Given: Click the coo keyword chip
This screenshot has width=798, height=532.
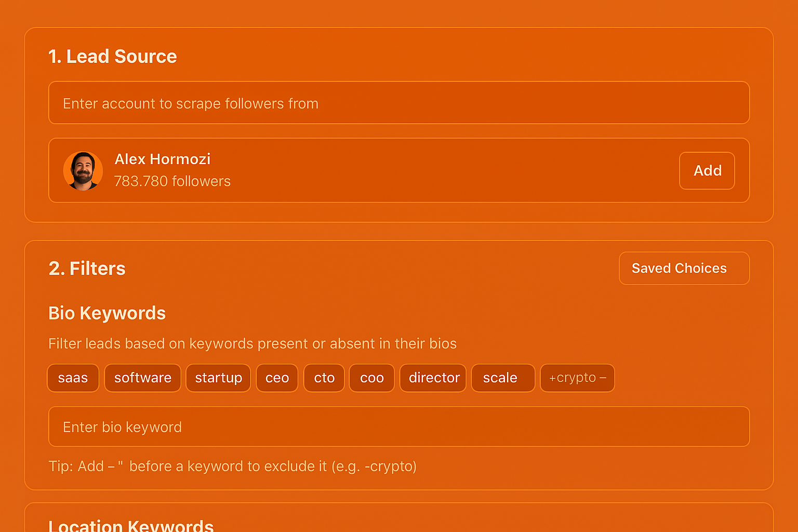Looking at the screenshot, I should click(x=371, y=378).
